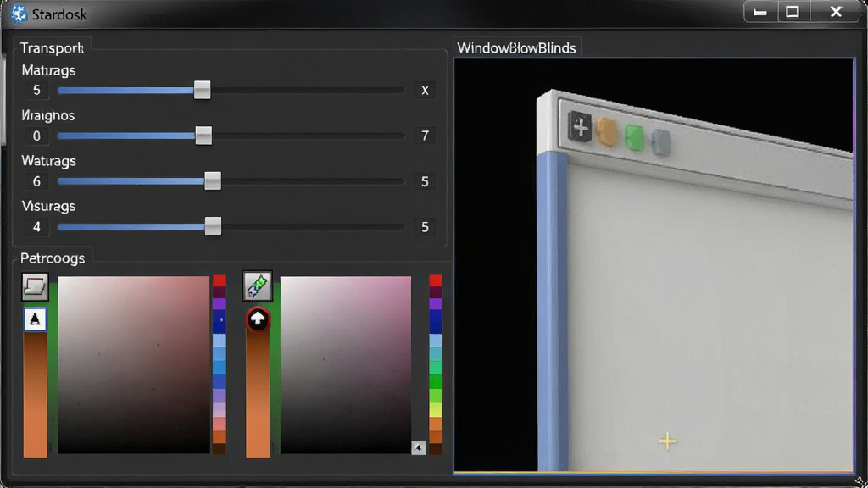The width and height of the screenshot is (868, 488).
Task: Select purple swatch in left color strip
Action: [220, 304]
